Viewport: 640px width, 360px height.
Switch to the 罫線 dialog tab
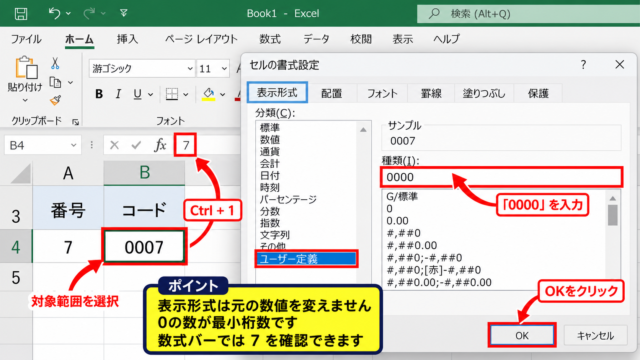431,93
